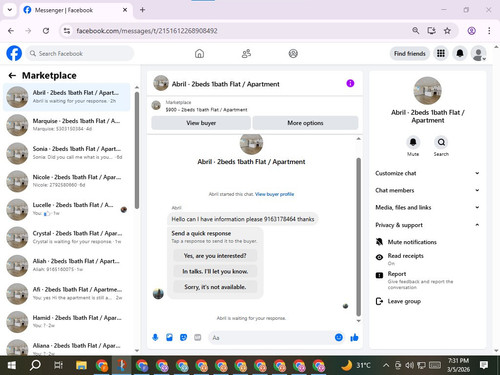Bookmark this page with the star icon

point(447,31)
